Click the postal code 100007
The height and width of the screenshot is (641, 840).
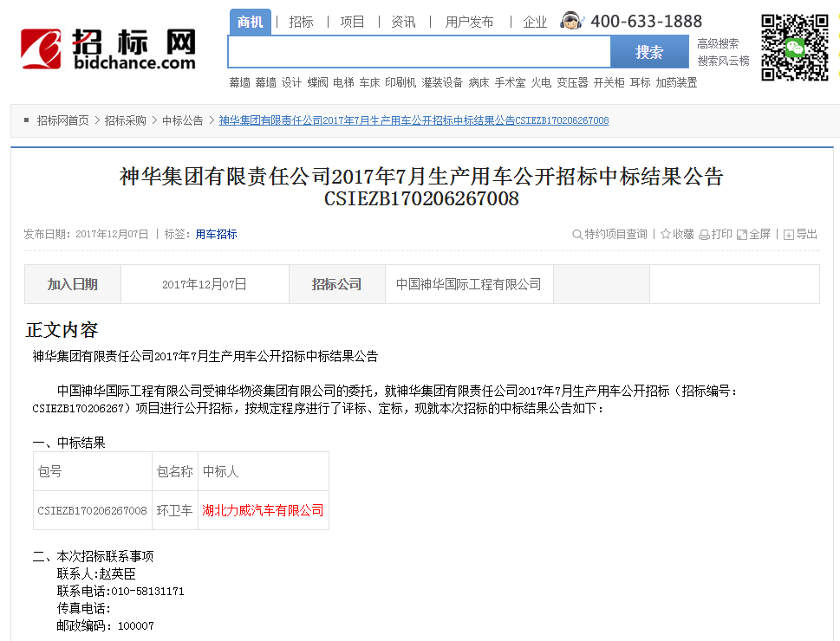click(135, 626)
